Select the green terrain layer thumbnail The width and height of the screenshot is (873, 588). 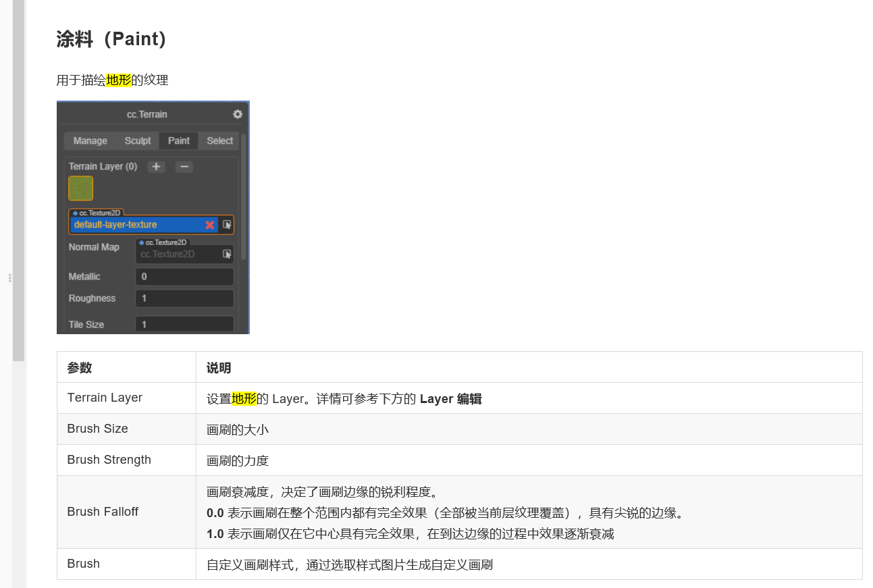(80, 188)
